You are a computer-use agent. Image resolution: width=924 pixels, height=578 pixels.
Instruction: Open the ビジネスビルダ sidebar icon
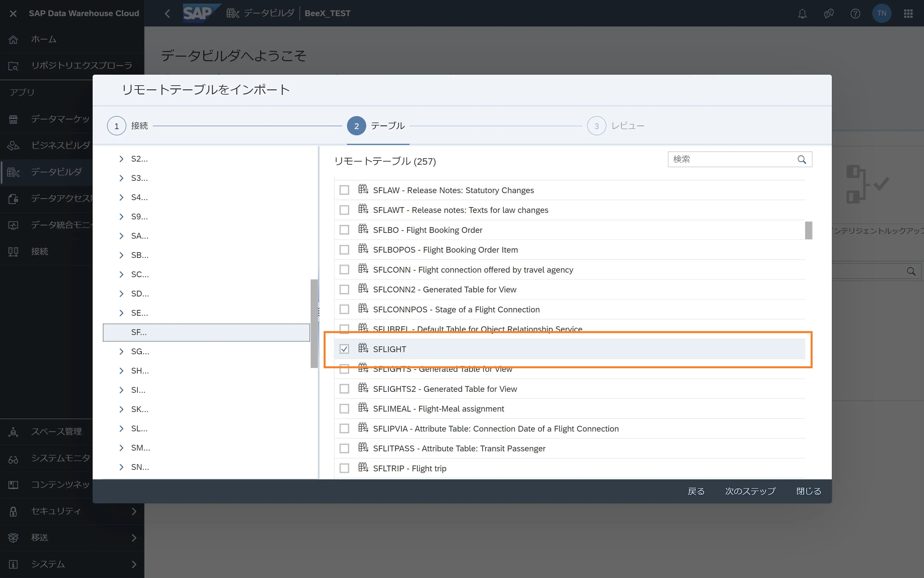13,146
